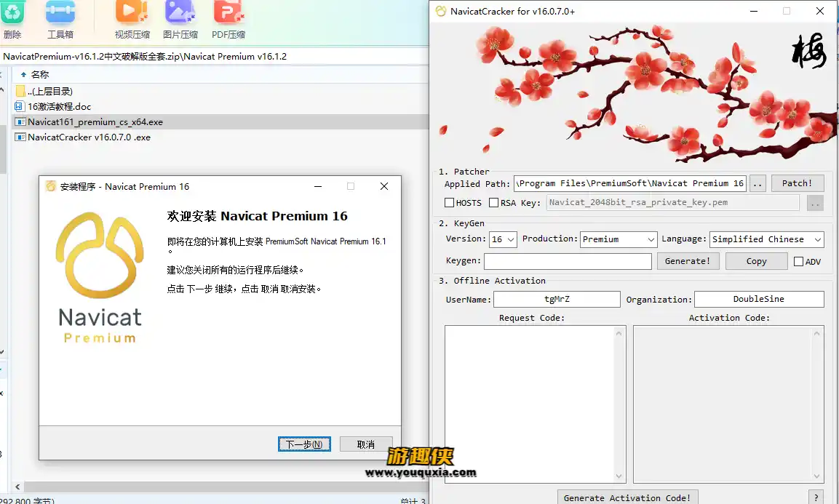Enable the HOSTS checkbox
839x504 pixels.
pos(450,203)
